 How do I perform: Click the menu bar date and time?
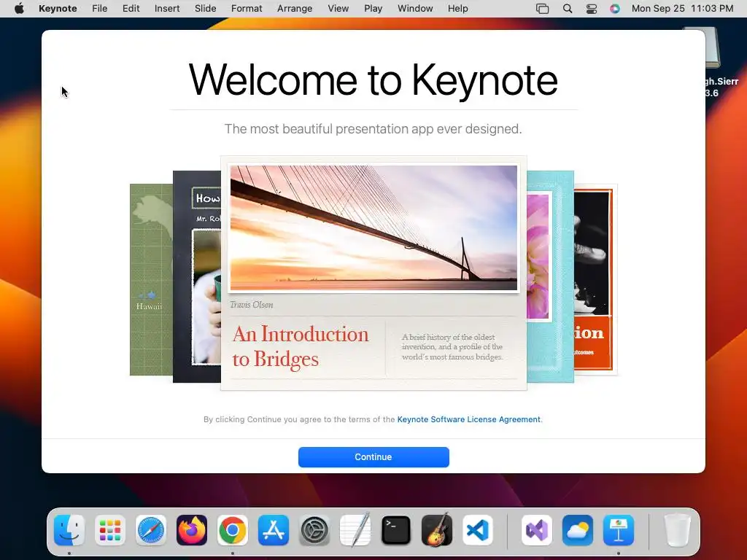(x=682, y=9)
